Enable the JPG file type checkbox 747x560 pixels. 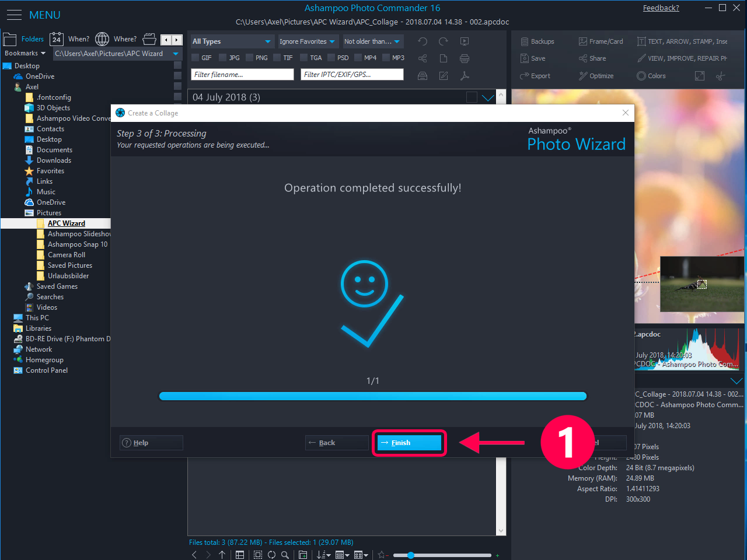(222, 58)
